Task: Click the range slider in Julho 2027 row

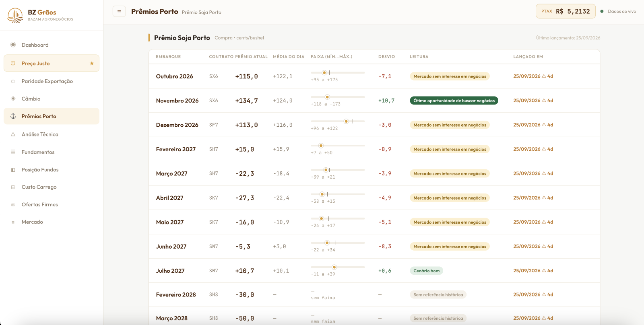Action: click(338, 267)
